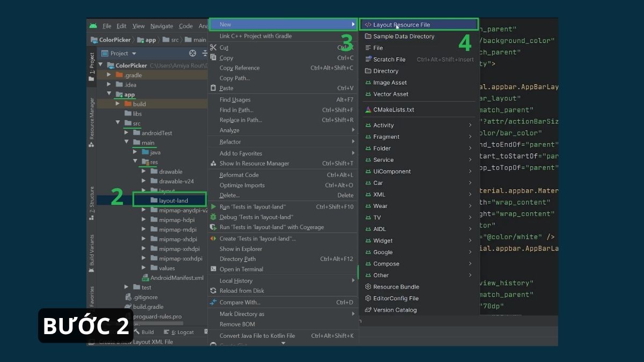Click the scissors icon beside Cut
644x362 pixels.
pos(214,47)
